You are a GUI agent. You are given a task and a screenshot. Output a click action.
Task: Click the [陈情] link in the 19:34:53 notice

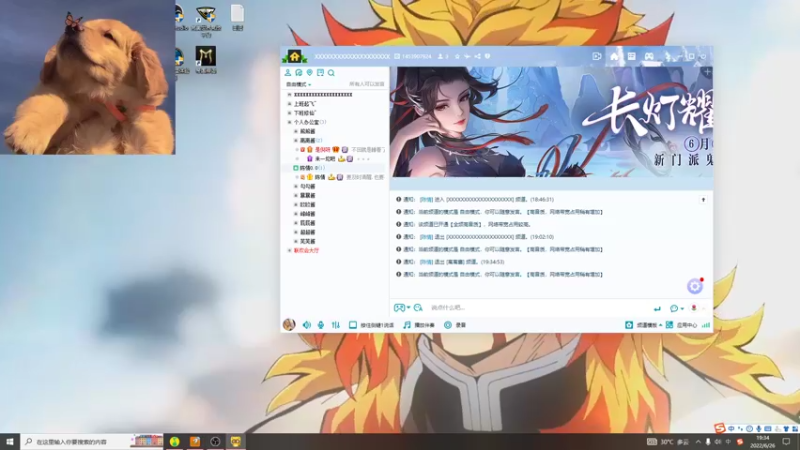coord(426,262)
